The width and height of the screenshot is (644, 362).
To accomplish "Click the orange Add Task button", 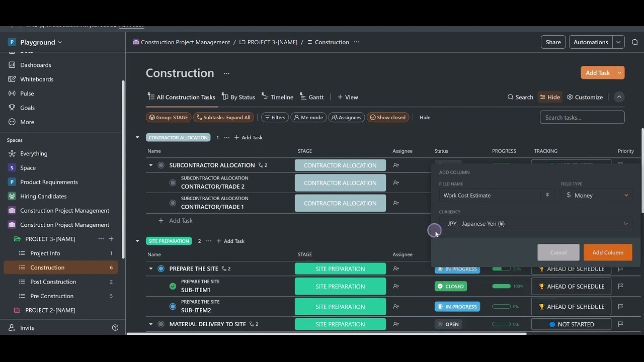I will pos(598,73).
